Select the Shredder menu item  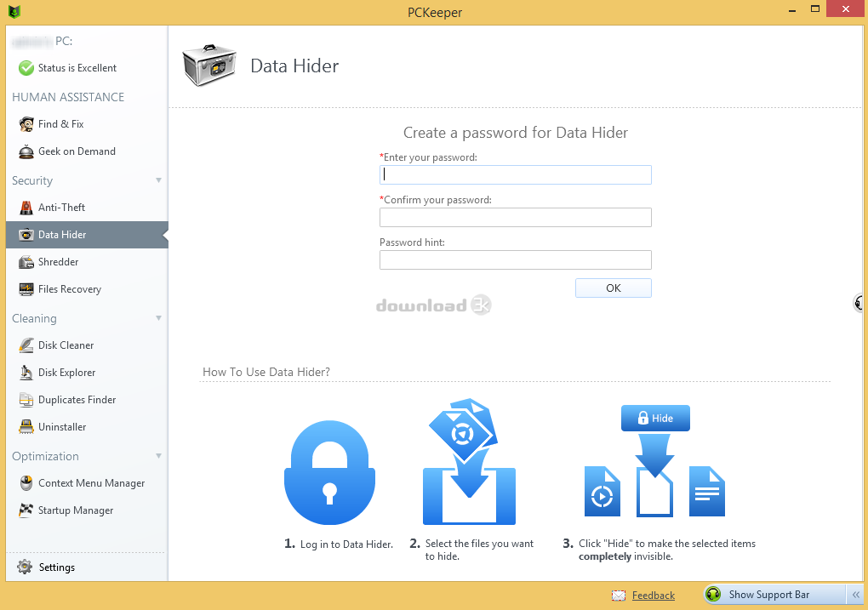coord(87,262)
